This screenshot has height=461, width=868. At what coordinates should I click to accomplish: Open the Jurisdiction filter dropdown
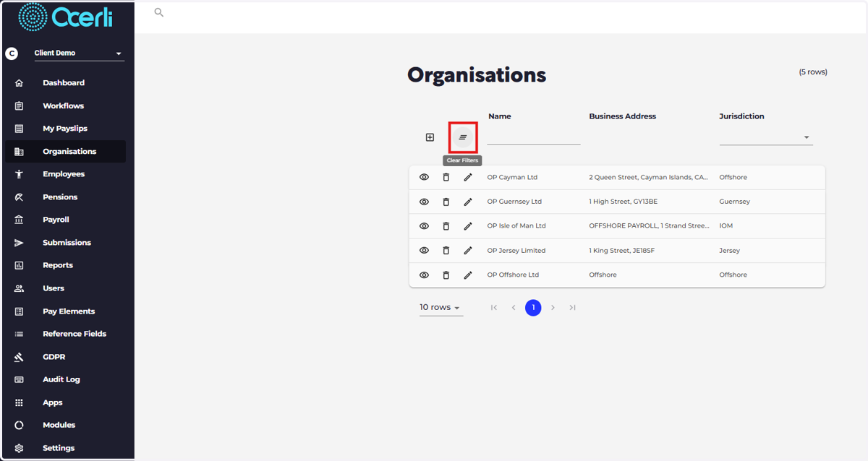click(x=766, y=137)
